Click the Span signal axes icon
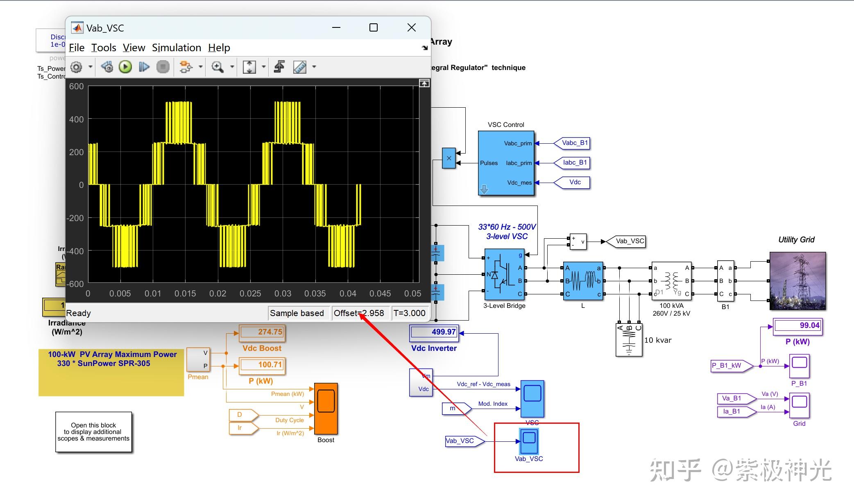This screenshot has width=854, height=504. pyautogui.click(x=250, y=67)
